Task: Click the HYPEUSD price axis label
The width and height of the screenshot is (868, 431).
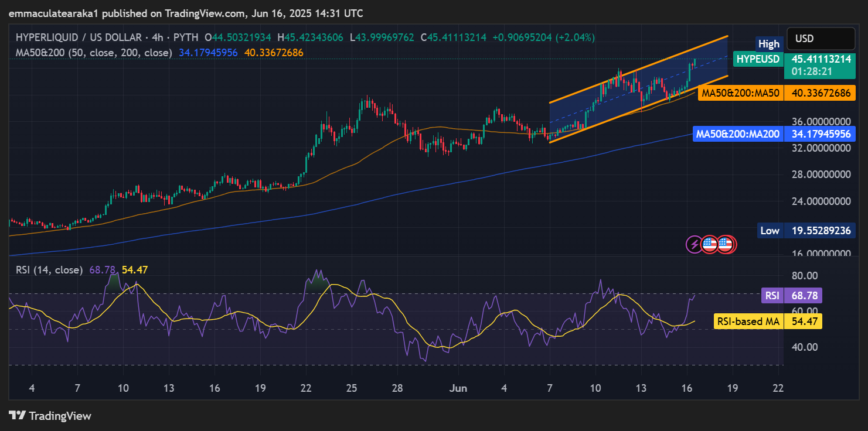Action: pos(758,59)
